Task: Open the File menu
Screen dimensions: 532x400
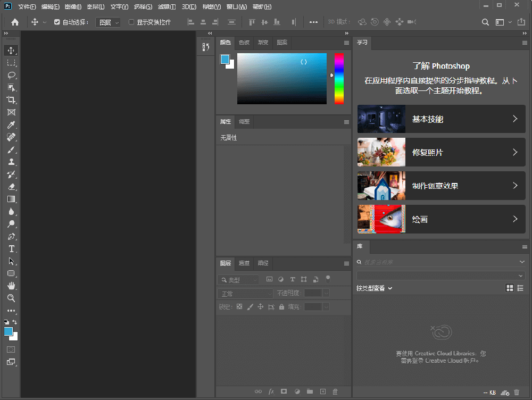Action: click(x=27, y=7)
